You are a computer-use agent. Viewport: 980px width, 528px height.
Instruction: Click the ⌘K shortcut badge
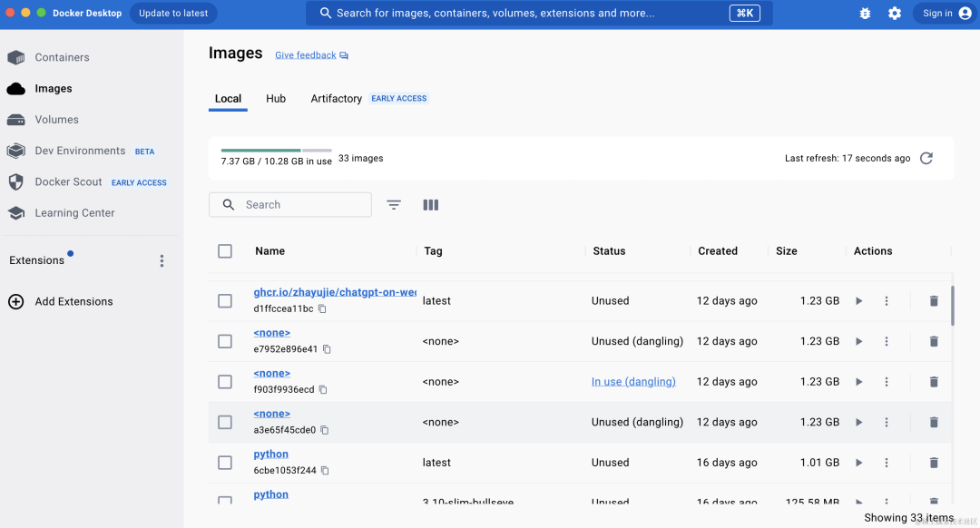coord(745,13)
